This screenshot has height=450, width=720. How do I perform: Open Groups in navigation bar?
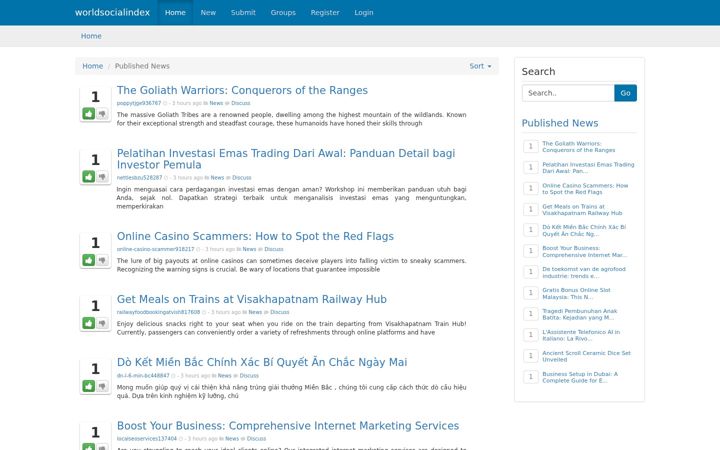click(x=283, y=12)
